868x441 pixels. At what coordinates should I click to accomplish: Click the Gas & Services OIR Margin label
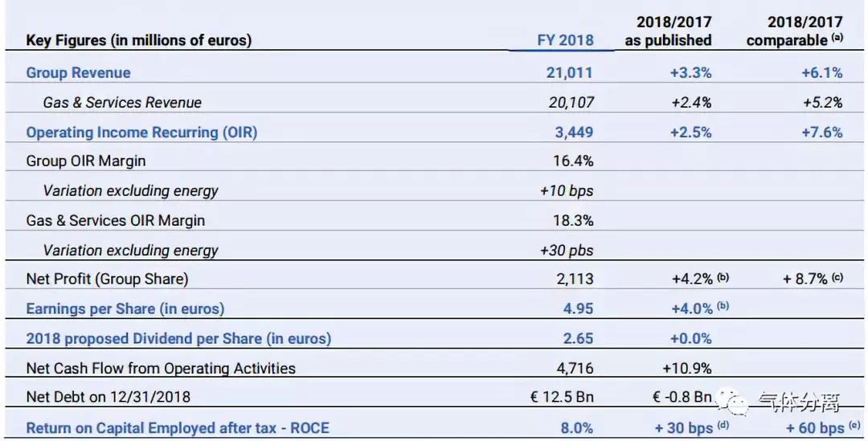[x=115, y=220]
